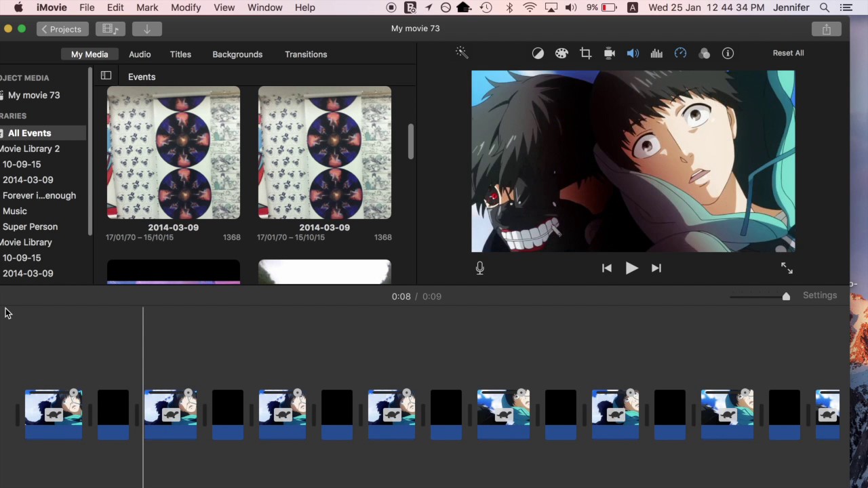Image resolution: width=868 pixels, height=488 pixels.
Task: Open the Wi-Fi status menu
Action: [x=530, y=7]
